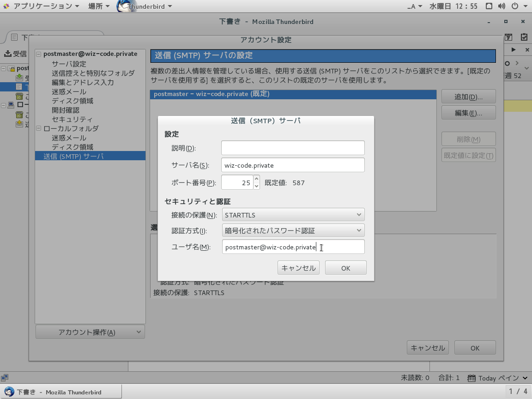
Task: Click 下書き - Mozilla Thunderbird taskbar item
Action: tap(61, 392)
